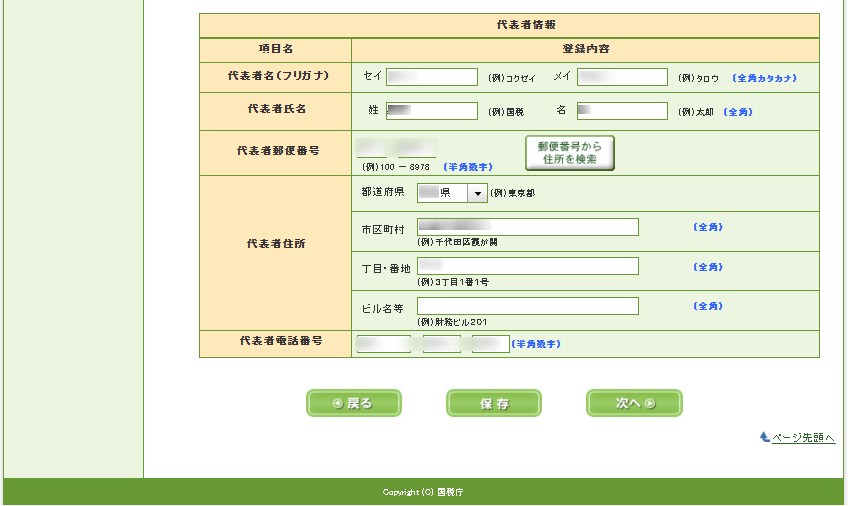Screen dimensions: 848x506
Task: Click the 項目名 column header
Action: [x=276, y=49]
